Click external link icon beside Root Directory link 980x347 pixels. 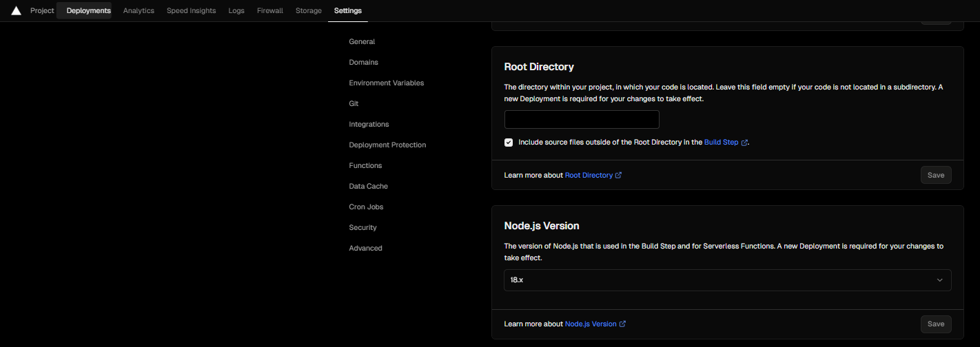[618, 175]
